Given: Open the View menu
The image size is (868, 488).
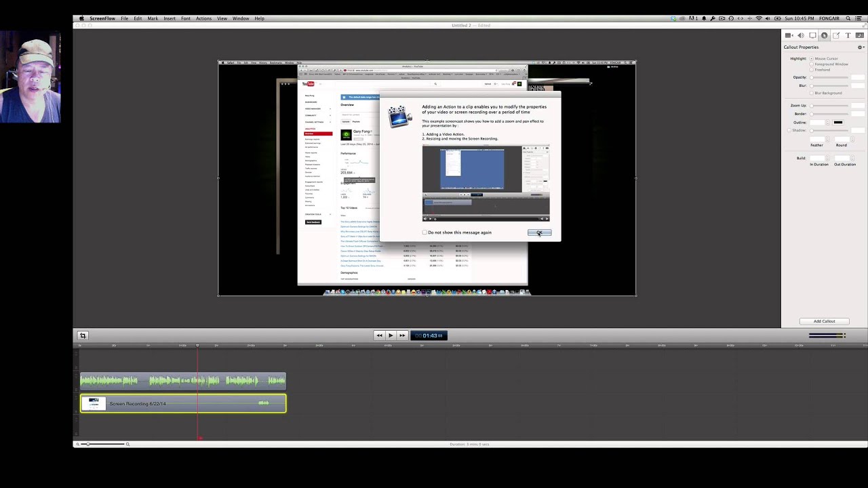Looking at the screenshot, I should click(222, 18).
